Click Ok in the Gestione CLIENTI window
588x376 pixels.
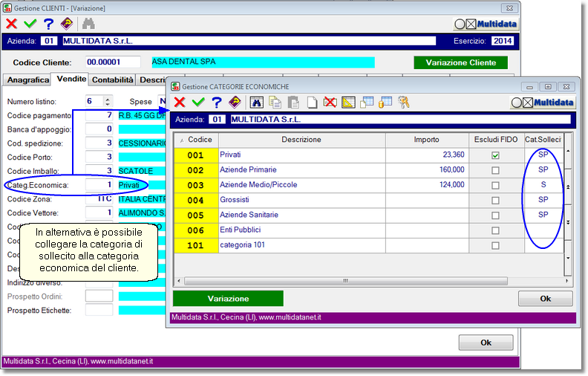[x=486, y=343]
